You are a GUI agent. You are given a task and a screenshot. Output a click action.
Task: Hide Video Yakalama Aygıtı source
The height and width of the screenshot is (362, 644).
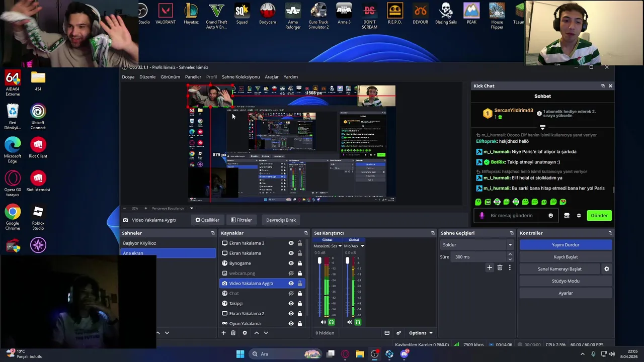(291, 284)
